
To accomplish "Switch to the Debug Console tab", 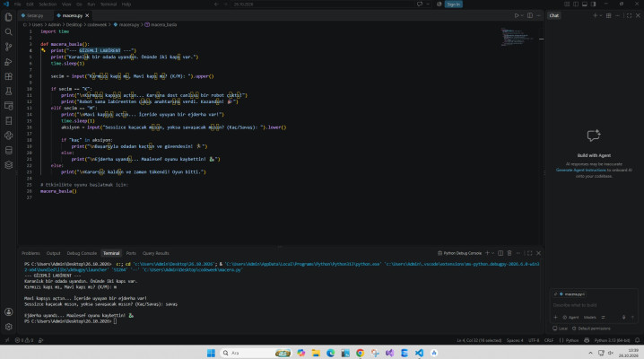I will [x=82, y=253].
